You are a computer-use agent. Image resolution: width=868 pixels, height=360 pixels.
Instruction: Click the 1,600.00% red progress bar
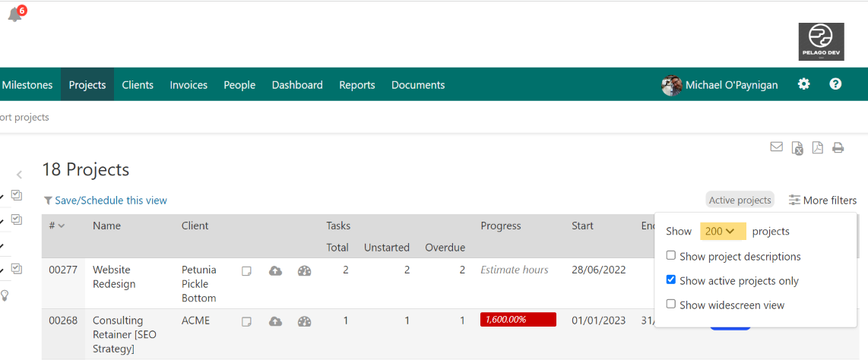518,320
